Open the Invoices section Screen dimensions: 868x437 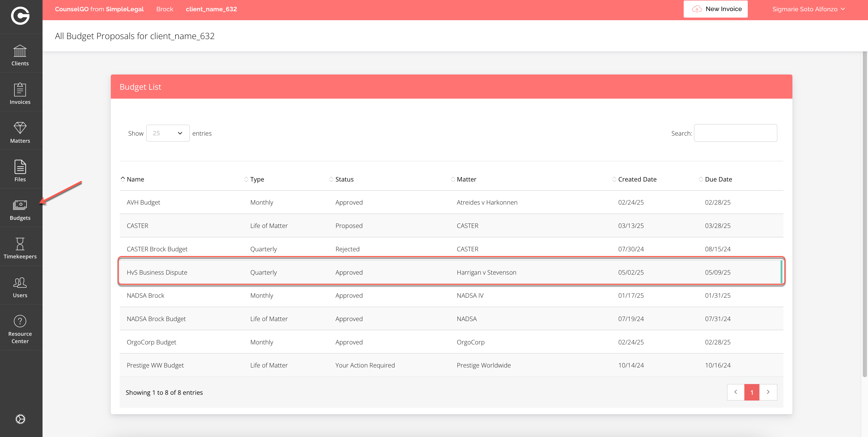(20, 93)
